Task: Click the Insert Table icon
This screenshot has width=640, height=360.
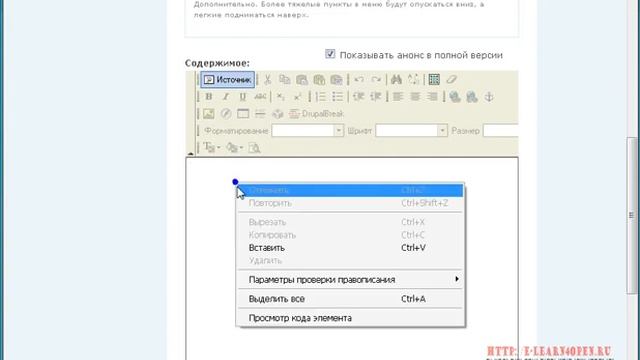Action: point(243,114)
